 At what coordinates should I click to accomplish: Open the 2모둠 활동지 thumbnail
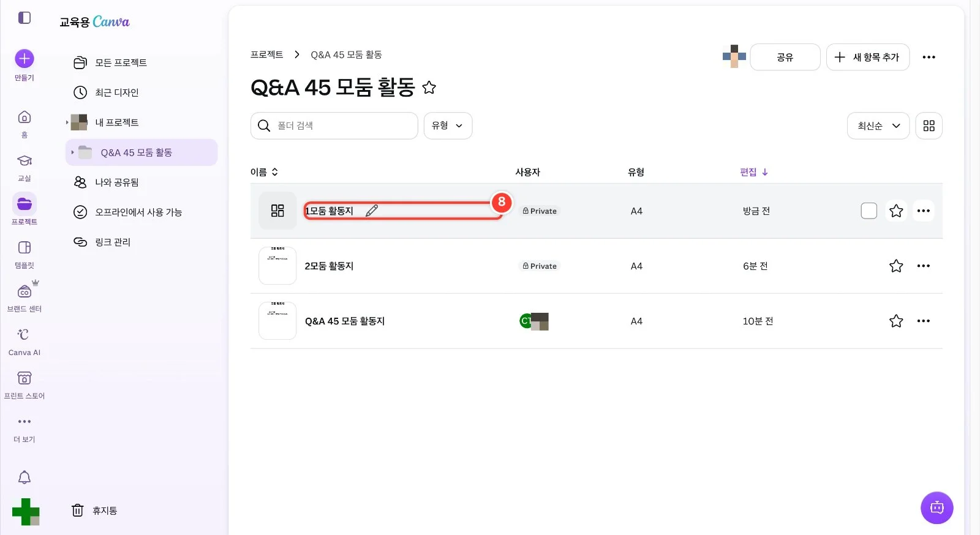pos(277,266)
